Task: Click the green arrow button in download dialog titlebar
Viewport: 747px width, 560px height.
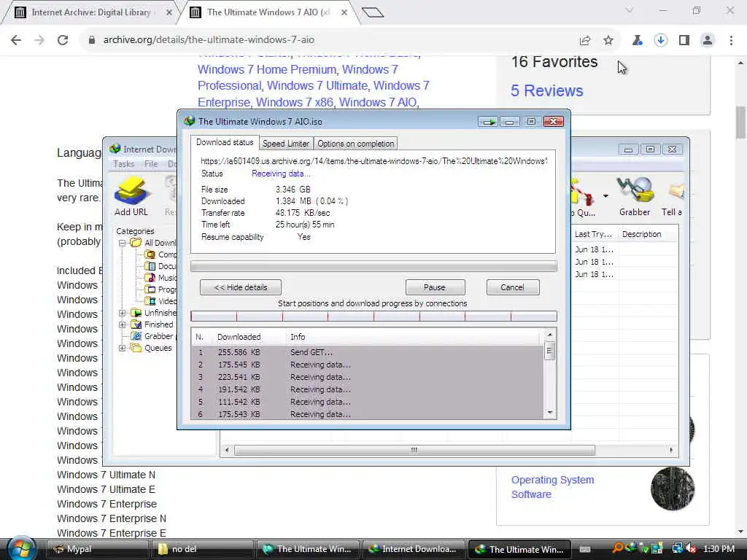Action: (488, 122)
